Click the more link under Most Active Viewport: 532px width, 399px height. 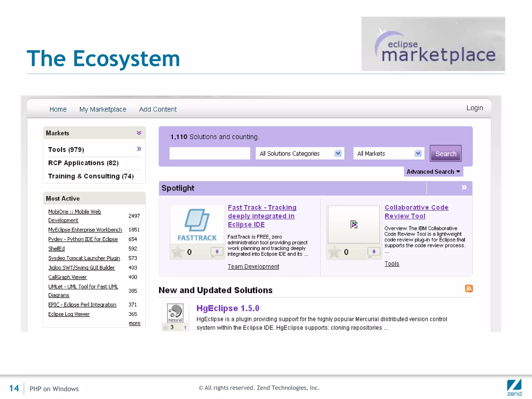135,323
